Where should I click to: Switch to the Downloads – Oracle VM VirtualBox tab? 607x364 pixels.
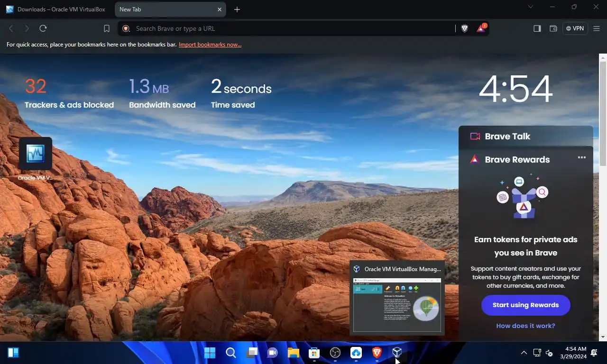[x=56, y=9]
